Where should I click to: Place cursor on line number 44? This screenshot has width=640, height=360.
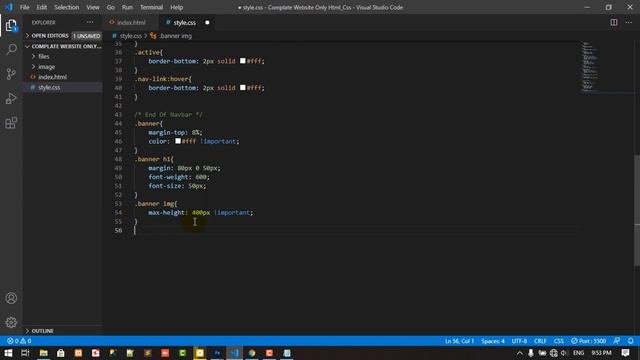tap(118, 123)
